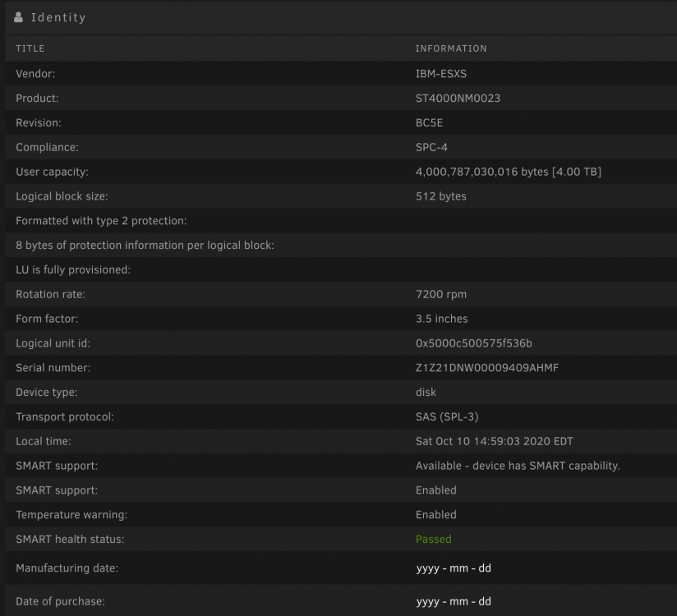
Task: Click logical block size value 512 bytes
Action: click(441, 196)
